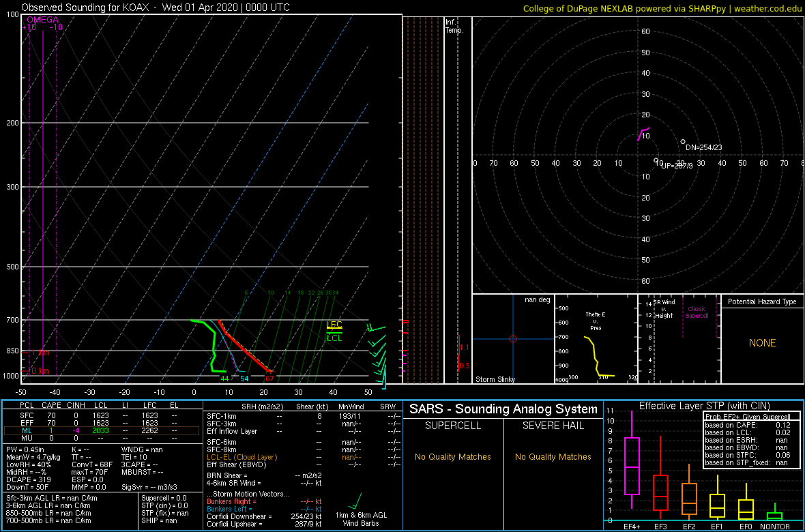Click the College of DuPage NEXLAB credit text
Image resolution: width=805 pixels, height=532 pixels.
point(663,8)
